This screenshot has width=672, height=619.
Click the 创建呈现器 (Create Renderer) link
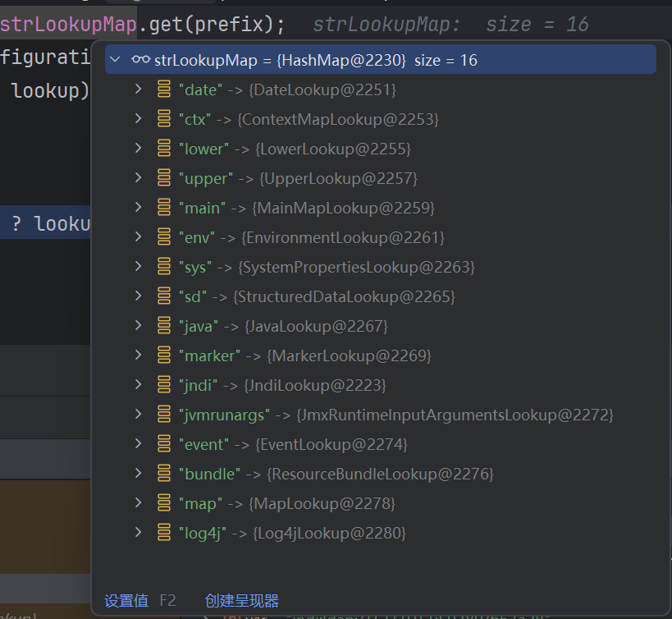[x=242, y=601]
